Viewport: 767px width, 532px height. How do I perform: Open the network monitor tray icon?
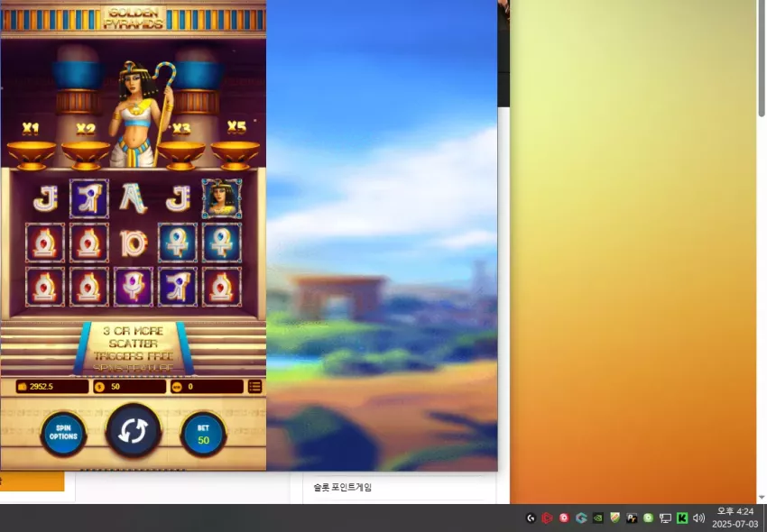point(665,518)
